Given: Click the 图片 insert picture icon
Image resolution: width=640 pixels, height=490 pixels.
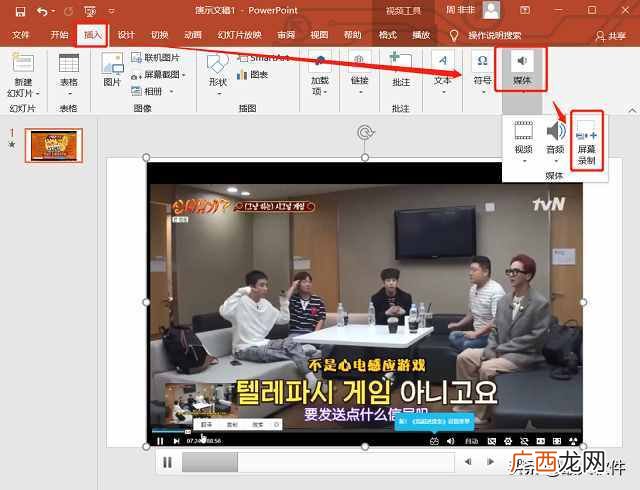Looking at the screenshot, I should pos(112,69).
